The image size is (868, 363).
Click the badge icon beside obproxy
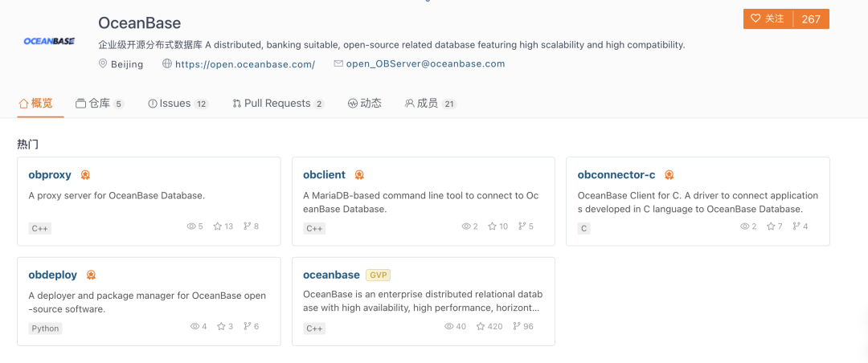[x=85, y=175]
